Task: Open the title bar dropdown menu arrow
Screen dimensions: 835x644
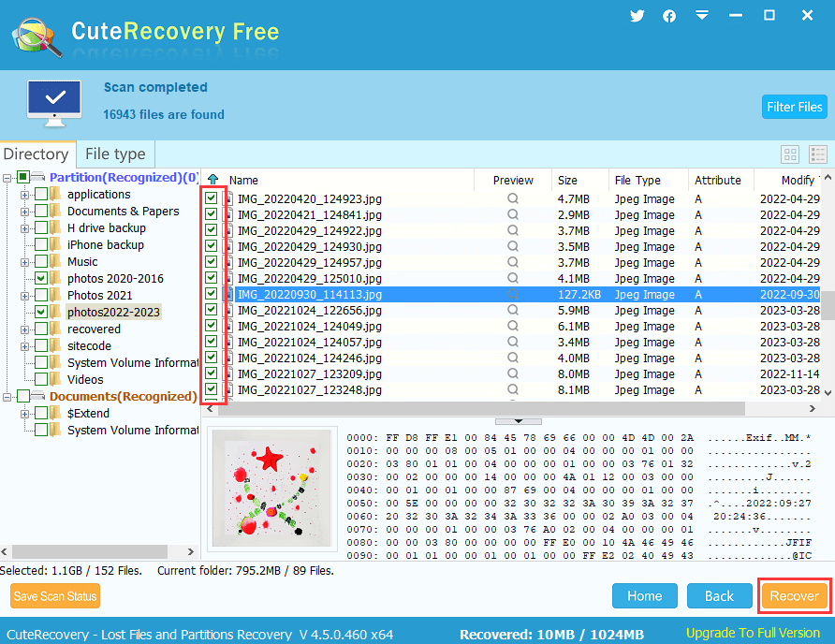Action: click(702, 16)
